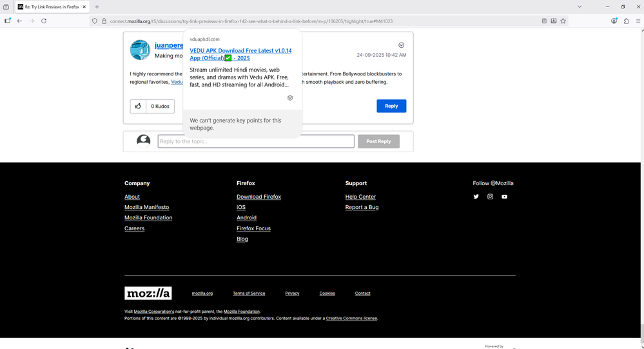Click the blue Reply button
Viewport: 644px width, 349px height.
coord(391,106)
